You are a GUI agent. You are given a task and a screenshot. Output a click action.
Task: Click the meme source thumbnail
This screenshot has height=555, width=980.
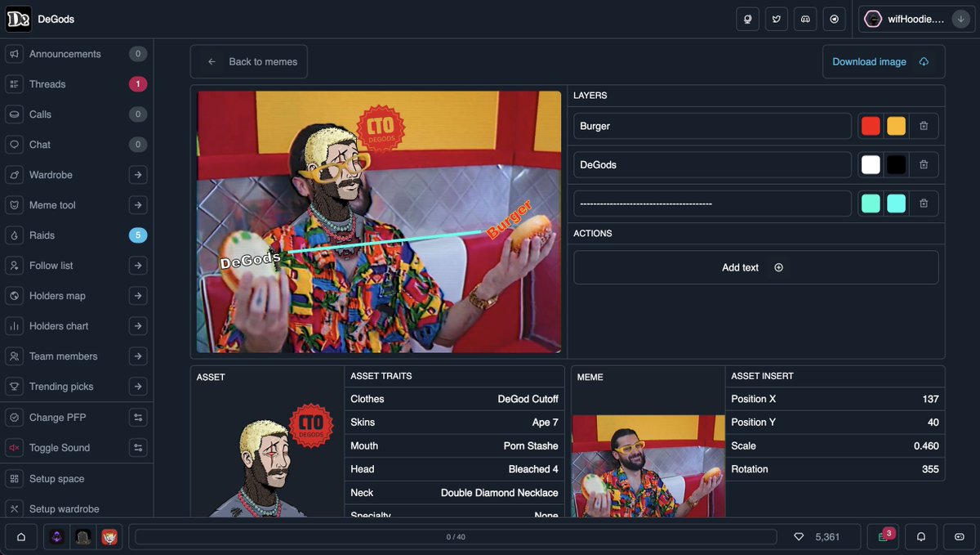648,466
